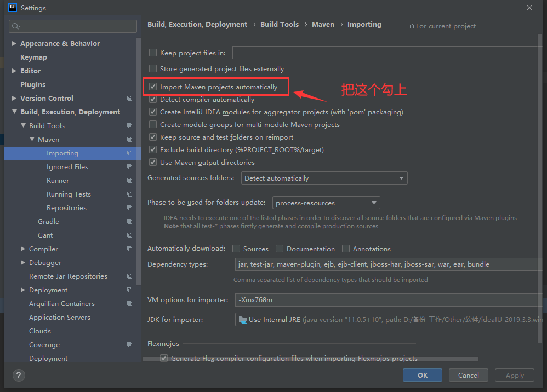The height and width of the screenshot is (392, 547).
Task: Enable automatic download of Sources
Action: tap(236, 249)
